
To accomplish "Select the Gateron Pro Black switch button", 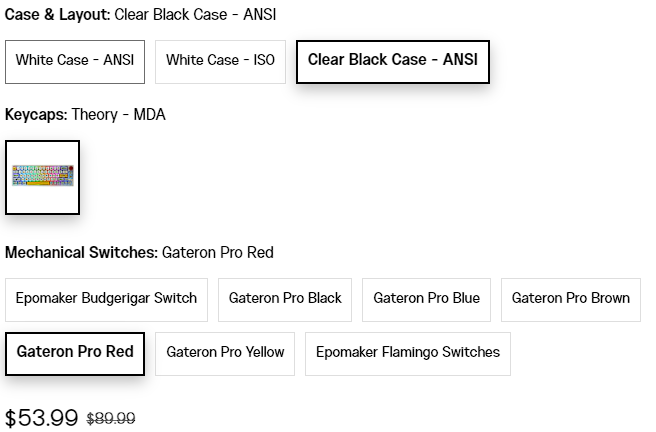I will [x=285, y=299].
